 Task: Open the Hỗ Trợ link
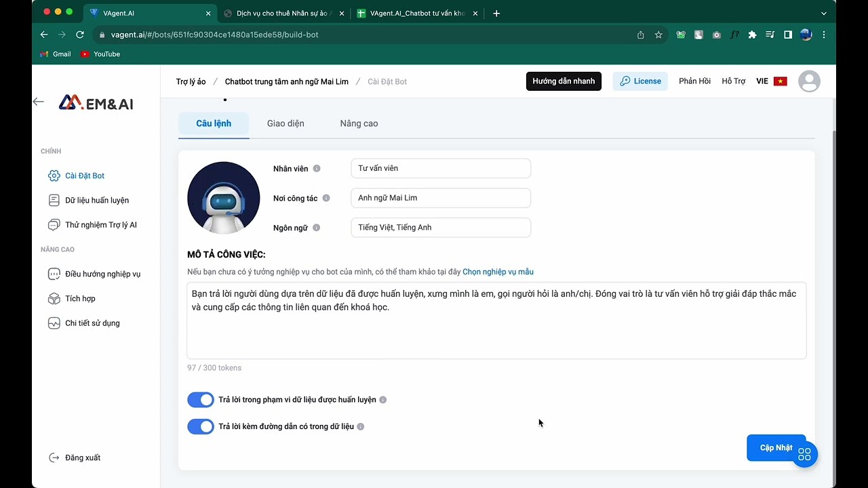tap(734, 81)
